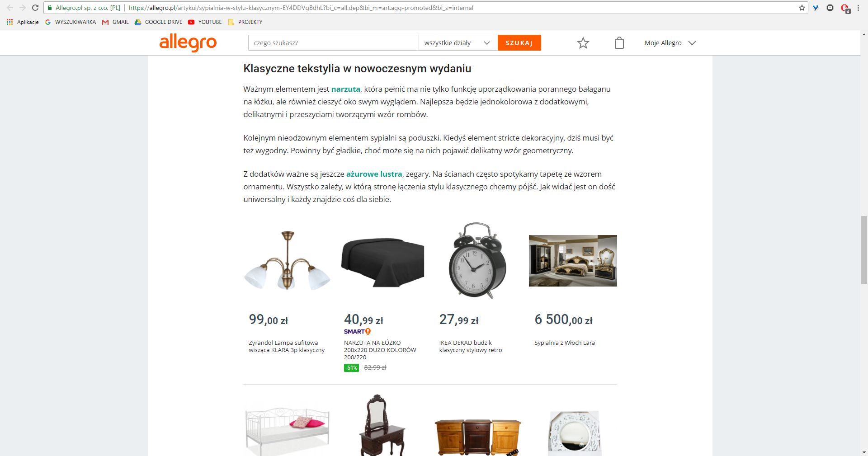The image size is (868, 456).
Task: Follow the 'narzuta' link in the article
Action: click(x=345, y=89)
